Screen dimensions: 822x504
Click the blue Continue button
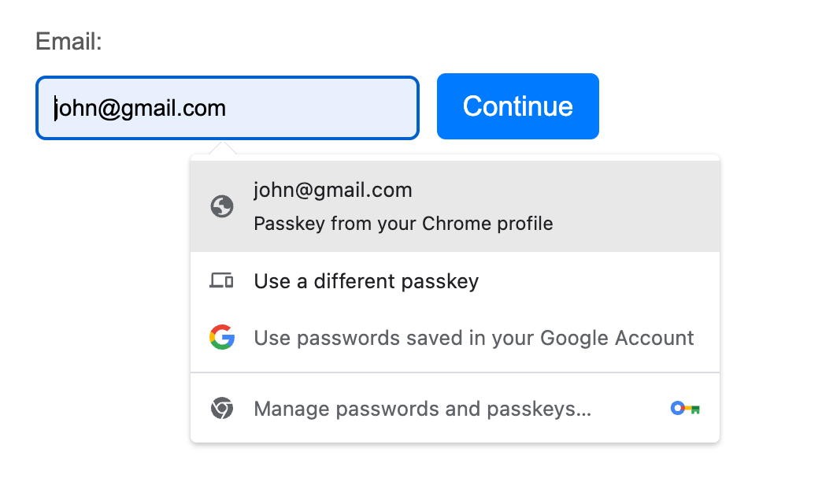(518, 106)
